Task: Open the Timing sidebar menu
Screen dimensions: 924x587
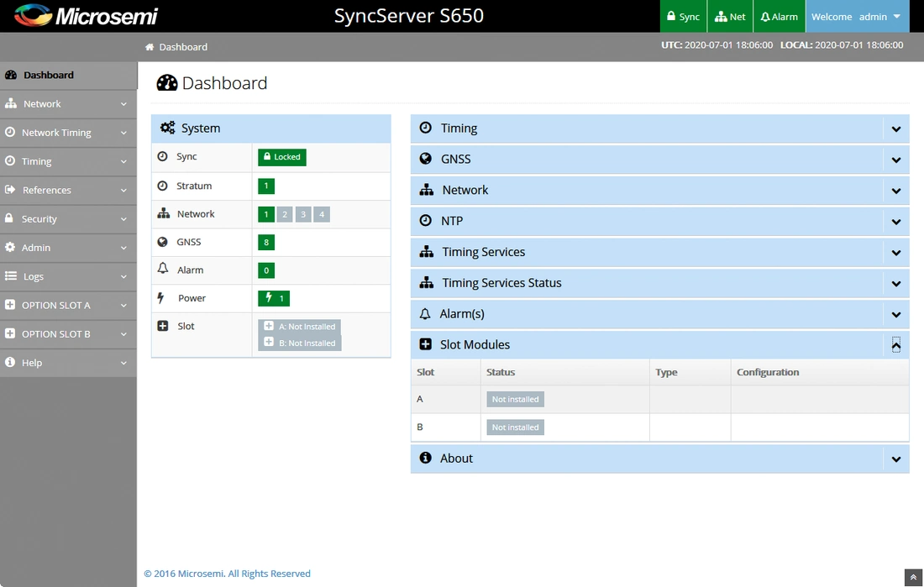Action: pyautogui.click(x=68, y=161)
